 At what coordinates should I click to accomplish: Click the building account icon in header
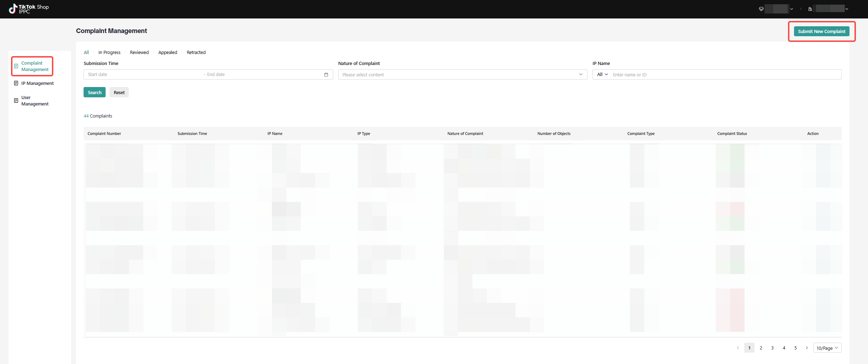tap(810, 9)
